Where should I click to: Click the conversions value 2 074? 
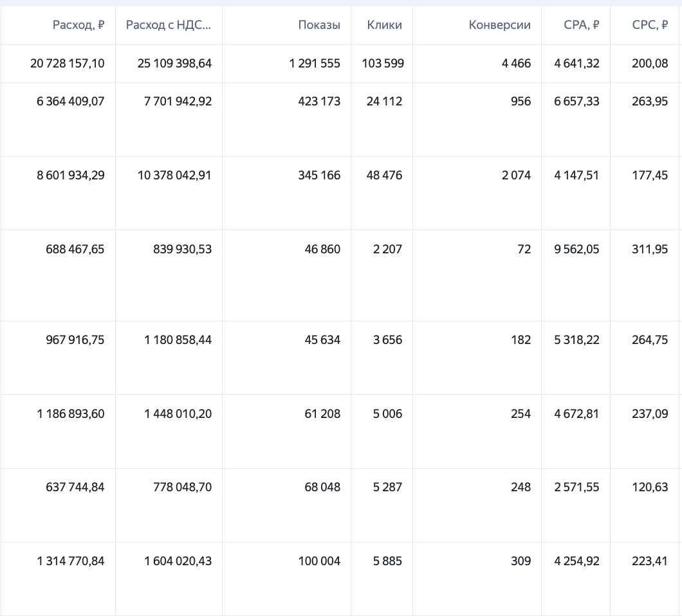516,175
